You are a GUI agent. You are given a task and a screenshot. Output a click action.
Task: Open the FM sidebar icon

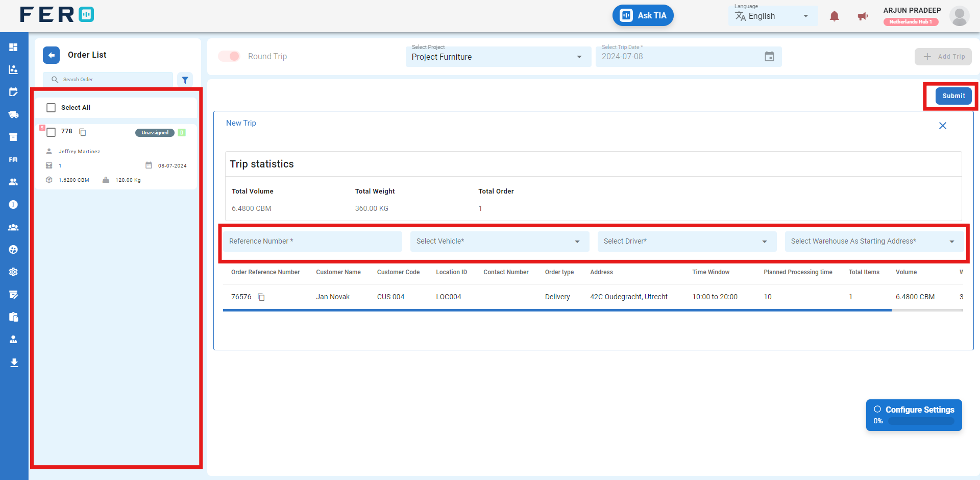tap(13, 159)
